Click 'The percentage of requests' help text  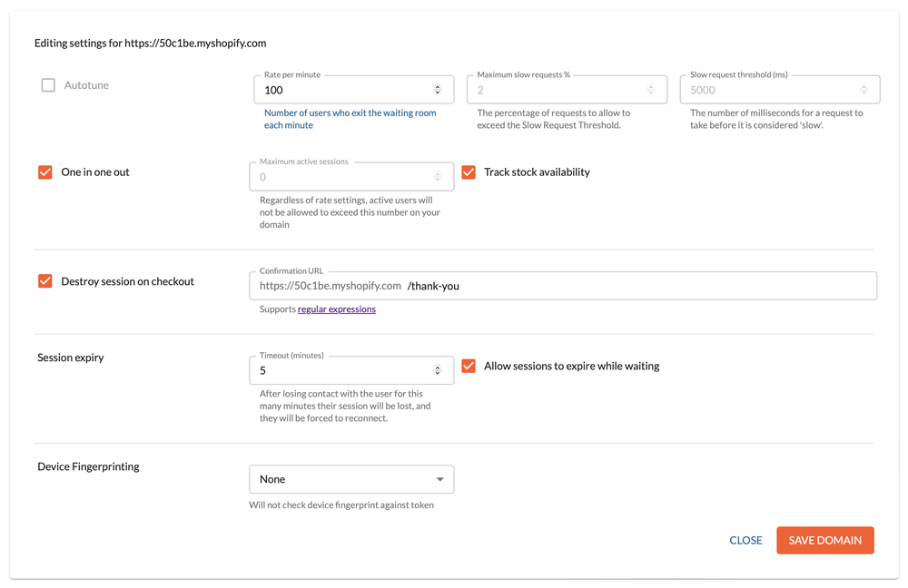(x=554, y=119)
